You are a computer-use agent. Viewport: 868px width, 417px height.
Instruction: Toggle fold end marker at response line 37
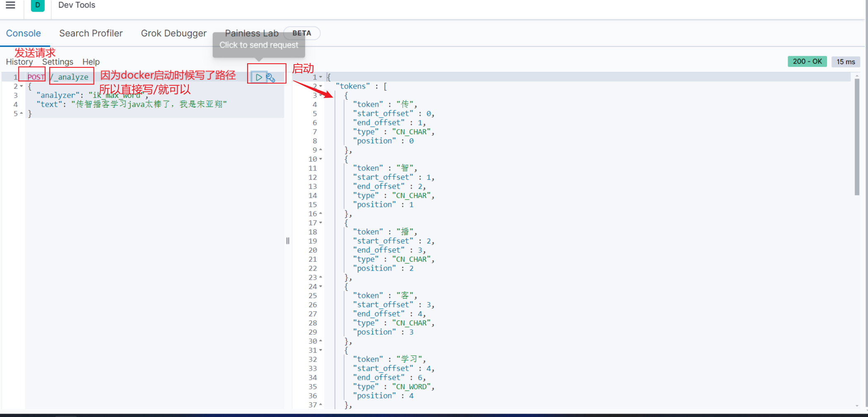(x=320, y=405)
